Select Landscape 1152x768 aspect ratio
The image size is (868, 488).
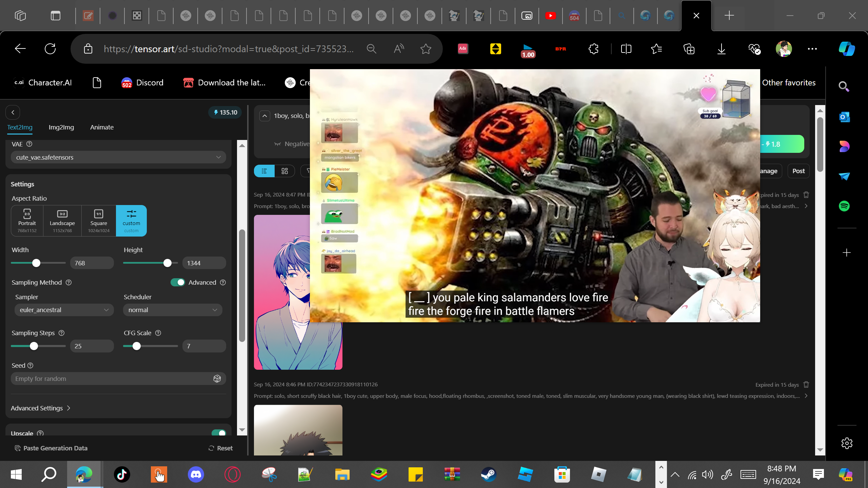coord(62,221)
